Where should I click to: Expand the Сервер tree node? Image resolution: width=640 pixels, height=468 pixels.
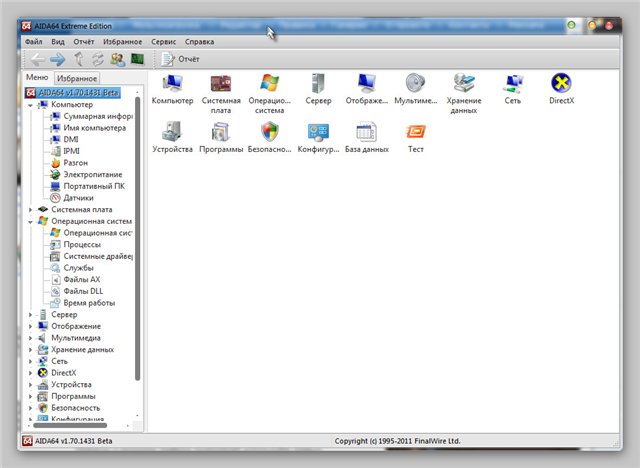30,315
